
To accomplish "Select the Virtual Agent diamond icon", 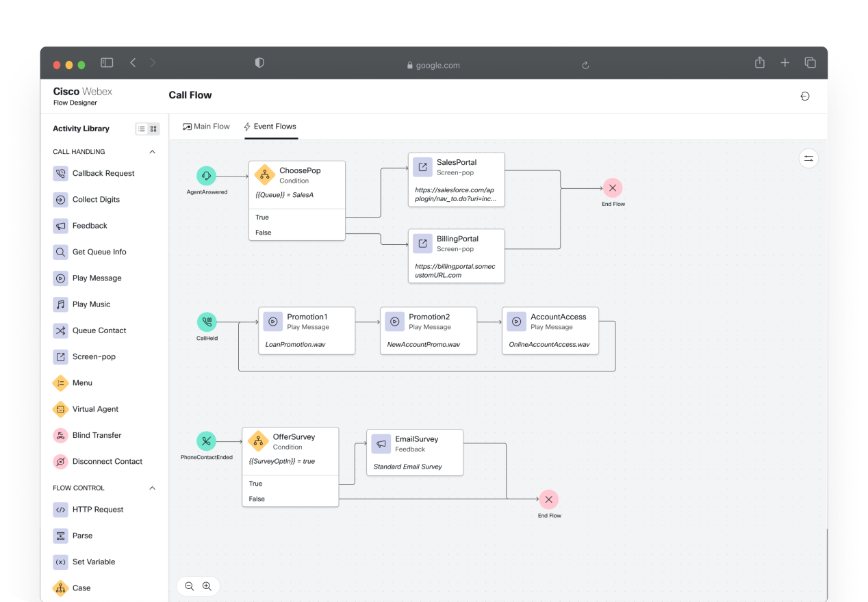I will pos(60,409).
